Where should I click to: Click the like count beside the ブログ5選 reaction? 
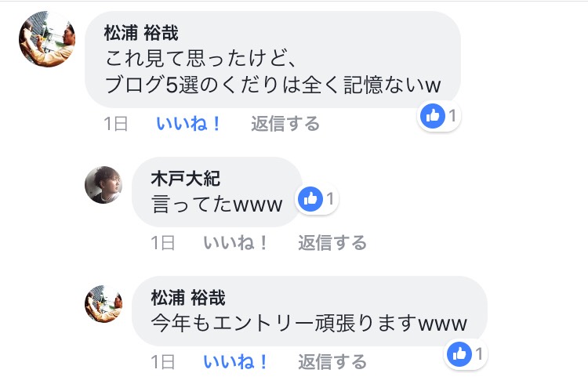[x=452, y=116]
